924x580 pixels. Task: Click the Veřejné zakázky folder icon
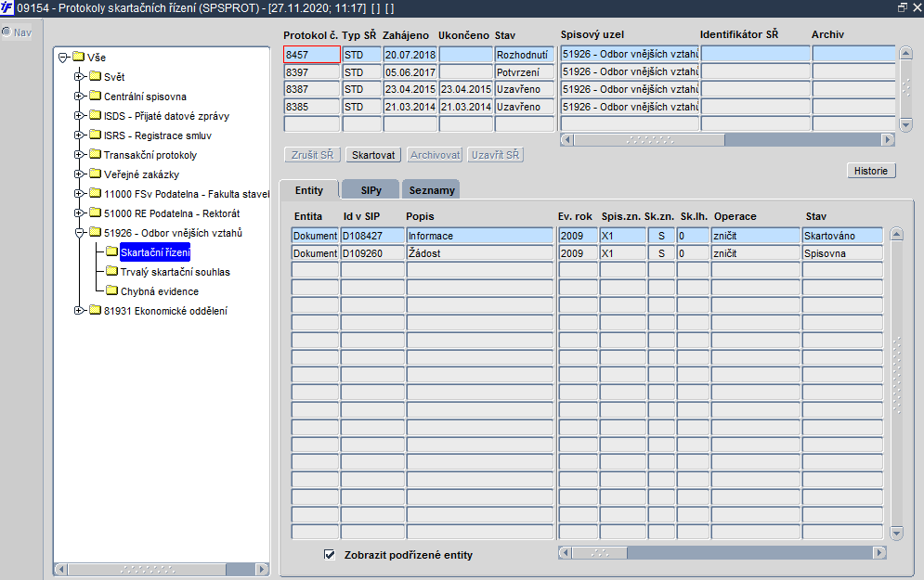coord(95,174)
